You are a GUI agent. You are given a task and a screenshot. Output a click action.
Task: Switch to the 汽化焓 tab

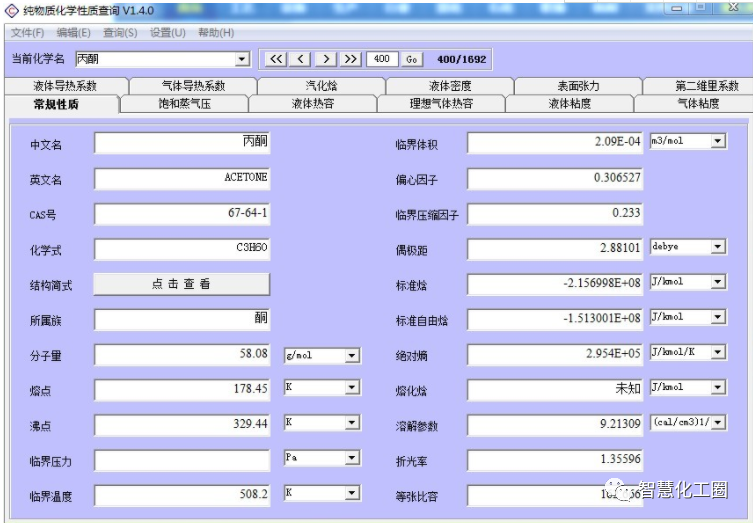322,86
